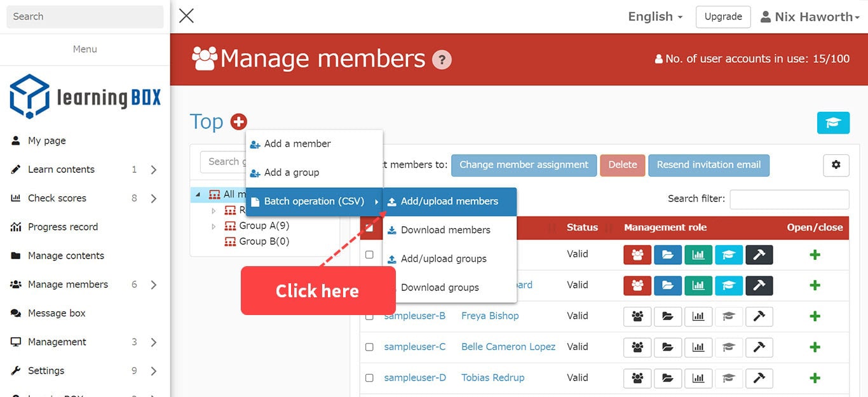Expand the Manage members sidebar chevron
Viewport: 868px width, 397px height.
coord(154,285)
